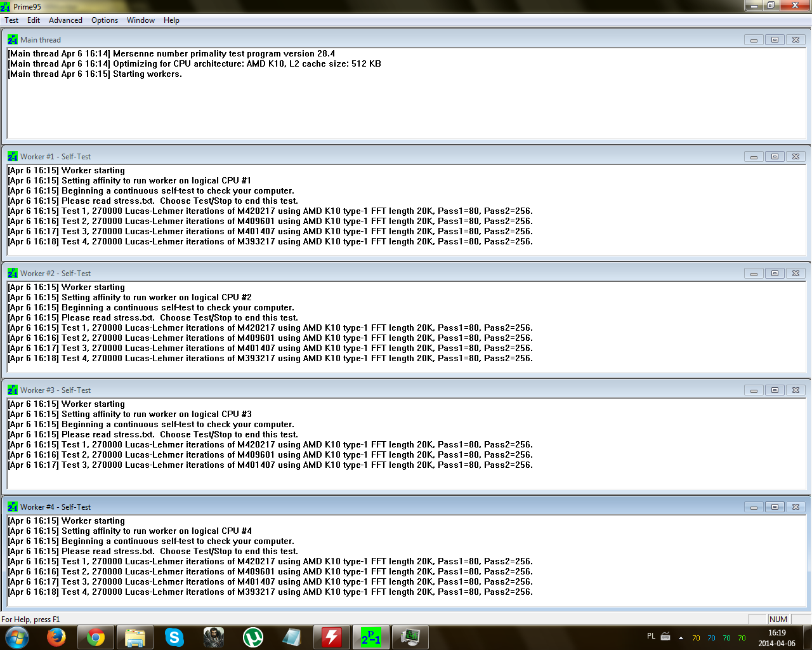Click the Prime95 taskbar button
The width and height of the screenshot is (812, 650).
(371, 637)
